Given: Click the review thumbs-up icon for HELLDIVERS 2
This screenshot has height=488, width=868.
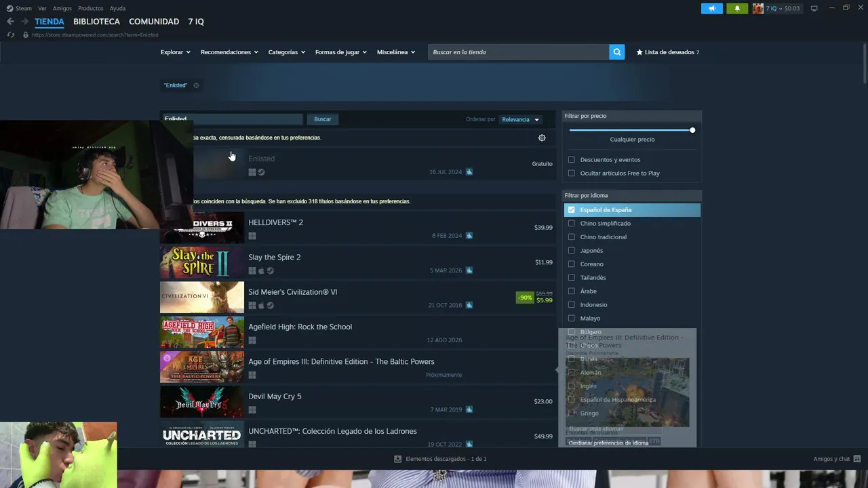Looking at the screenshot, I should click(x=469, y=236).
